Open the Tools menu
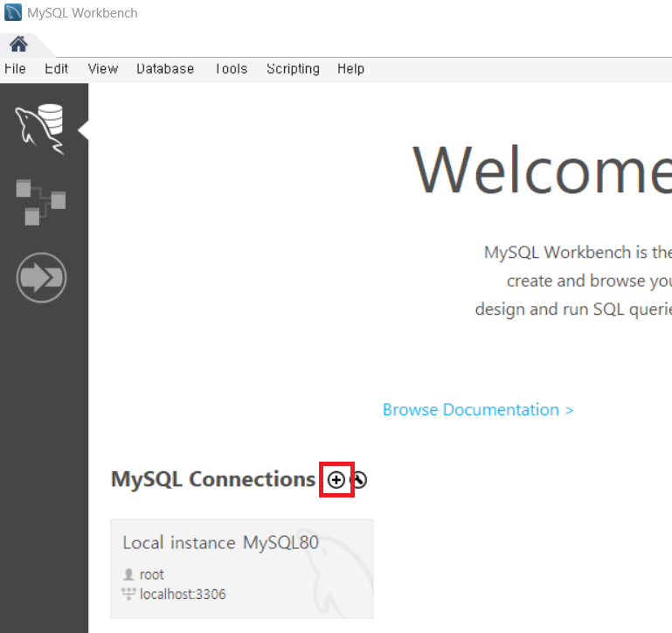This screenshot has height=633, width=672. click(x=232, y=68)
